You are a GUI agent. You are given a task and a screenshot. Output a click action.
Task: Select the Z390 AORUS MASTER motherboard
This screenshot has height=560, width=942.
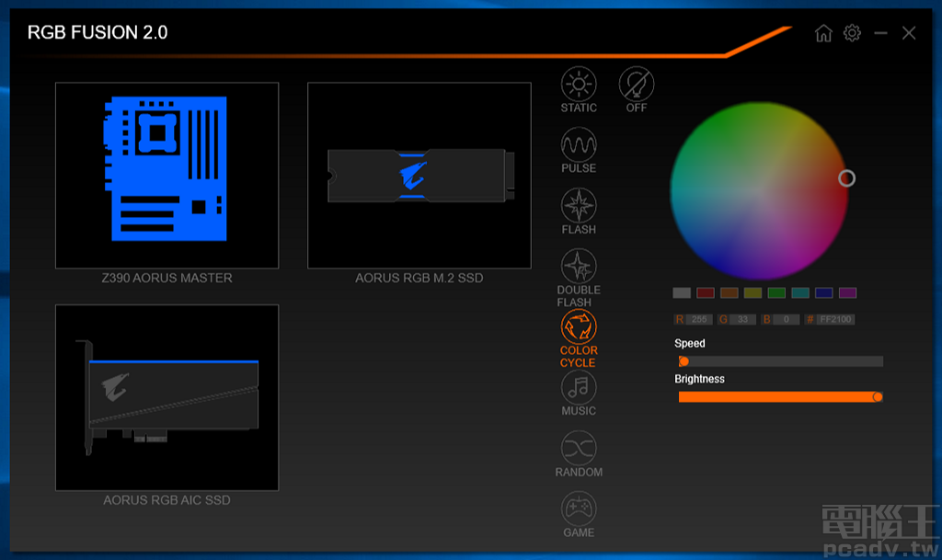(167, 176)
